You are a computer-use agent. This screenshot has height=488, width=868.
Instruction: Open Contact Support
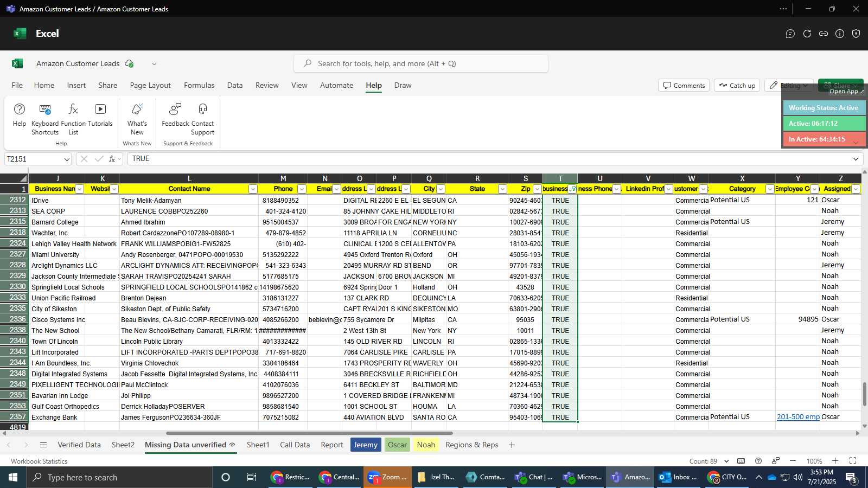point(202,119)
